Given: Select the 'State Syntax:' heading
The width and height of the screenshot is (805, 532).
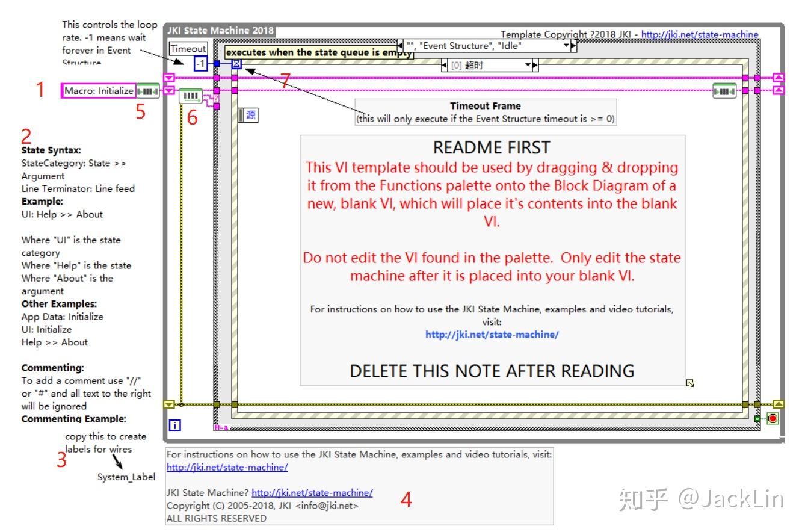Looking at the screenshot, I should (51, 150).
